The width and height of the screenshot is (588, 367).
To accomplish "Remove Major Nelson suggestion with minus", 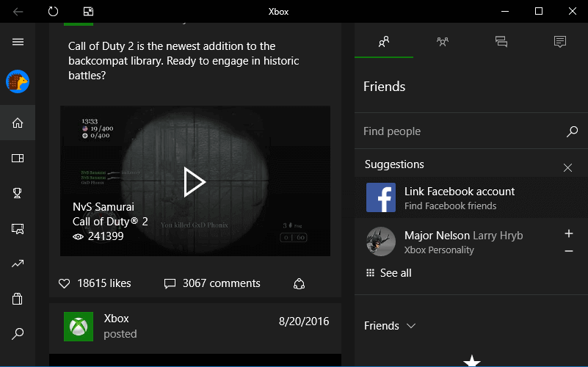I will coord(568,251).
